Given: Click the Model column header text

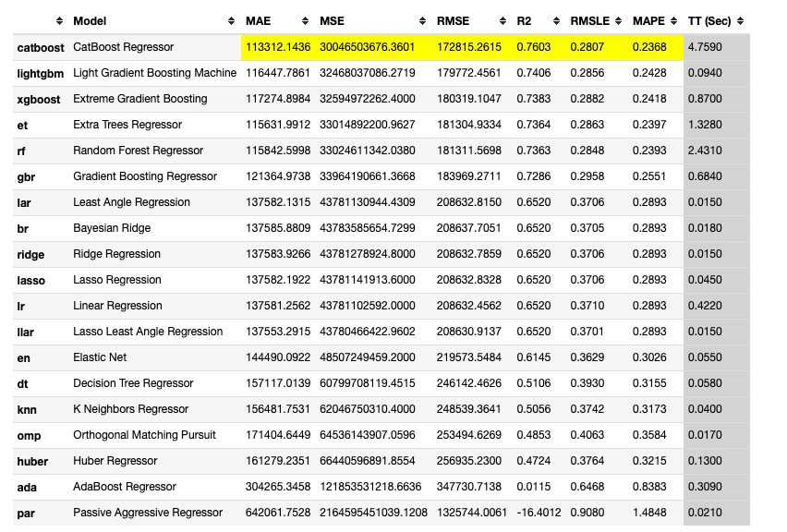Looking at the screenshot, I should coord(90,21).
